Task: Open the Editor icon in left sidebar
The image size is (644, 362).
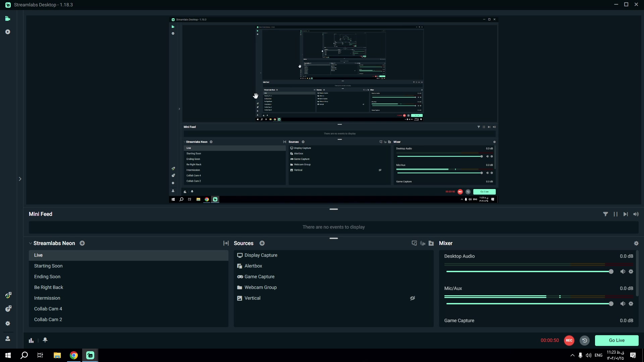Action: click(x=8, y=19)
